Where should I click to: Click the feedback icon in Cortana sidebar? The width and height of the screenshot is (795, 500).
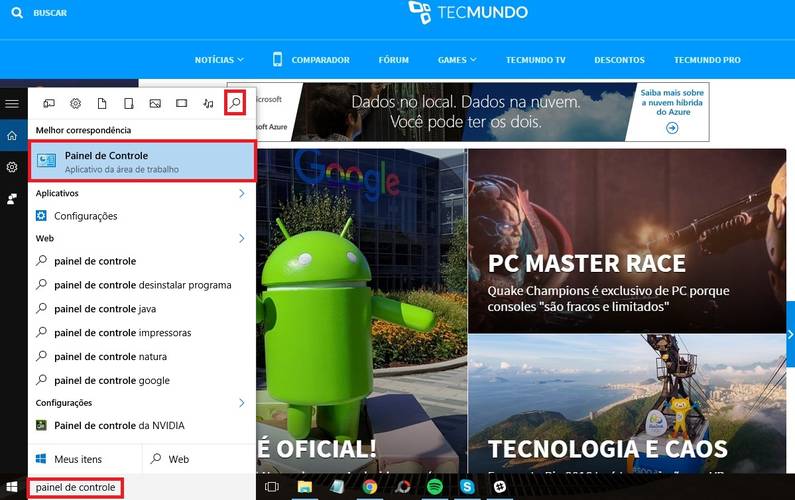click(12, 199)
